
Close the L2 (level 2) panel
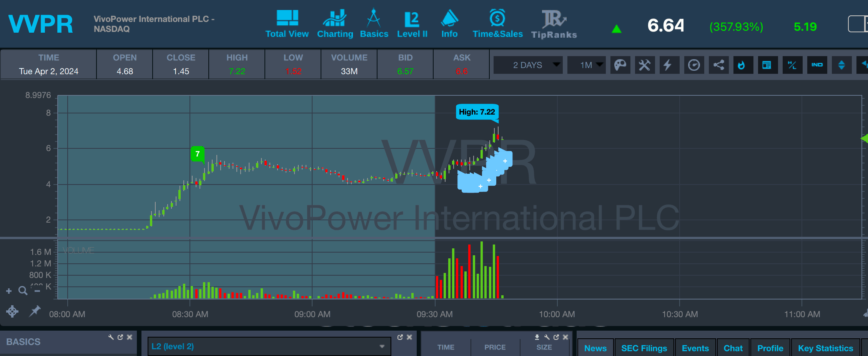pyautogui.click(x=409, y=337)
